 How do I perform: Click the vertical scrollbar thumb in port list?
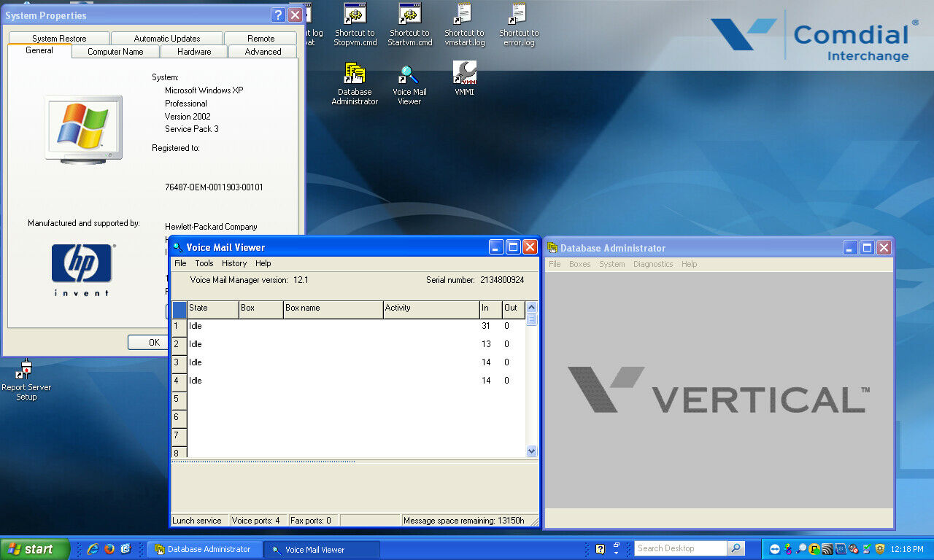531,319
